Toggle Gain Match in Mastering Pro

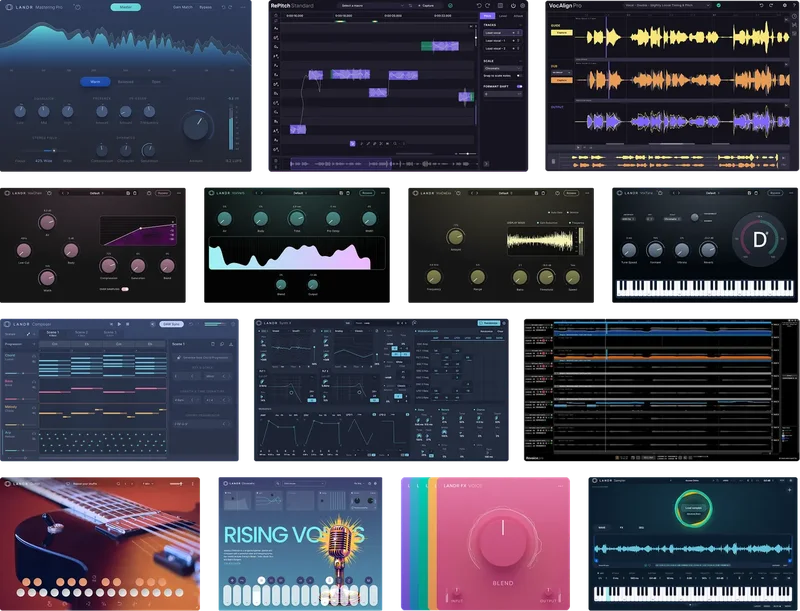point(183,7)
